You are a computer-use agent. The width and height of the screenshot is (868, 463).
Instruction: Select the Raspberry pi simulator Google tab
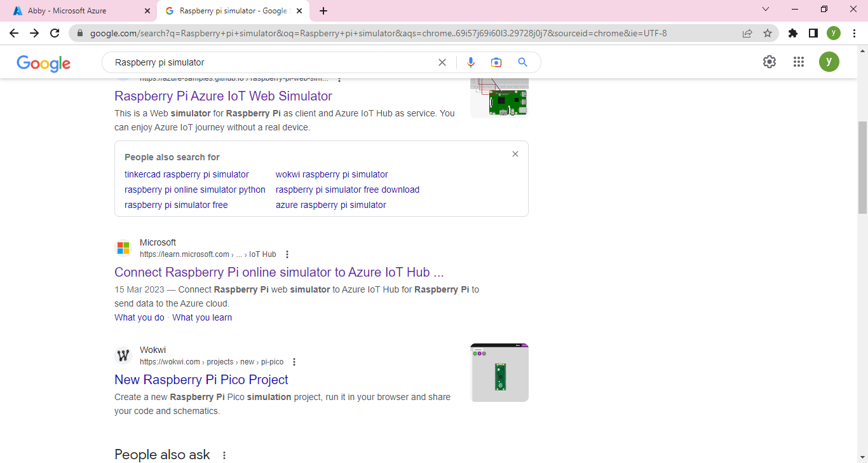(x=233, y=11)
